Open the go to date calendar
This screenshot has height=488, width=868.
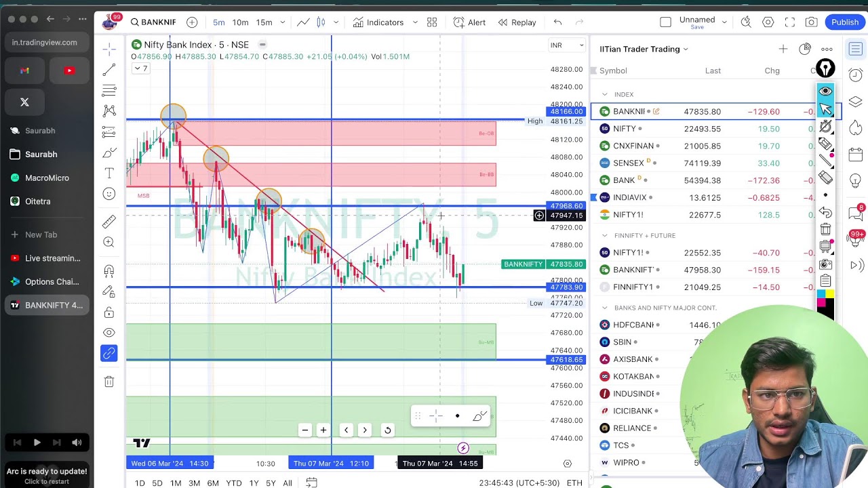pyautogui.click(x=311, y=483)
